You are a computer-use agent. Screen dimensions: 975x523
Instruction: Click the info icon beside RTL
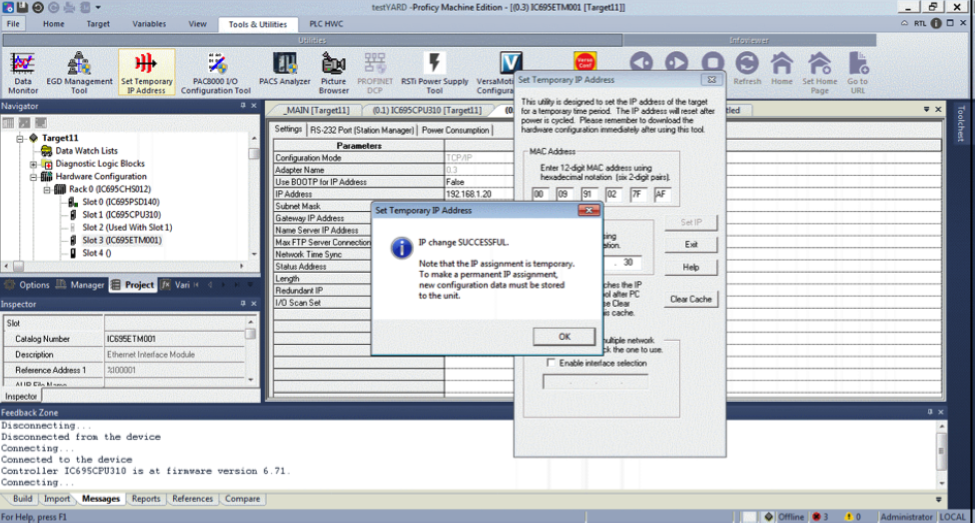click(x=936, y=23)
